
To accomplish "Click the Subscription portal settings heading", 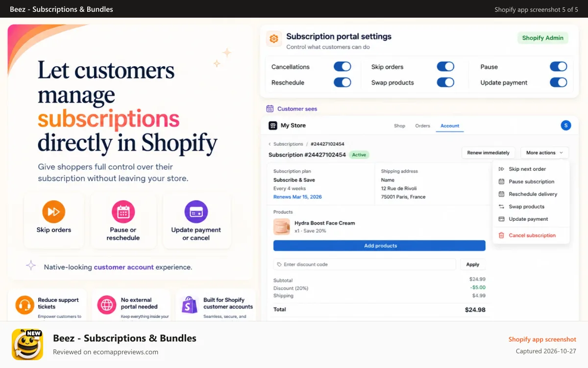I will pyautogui.click(x=339, y=36).
